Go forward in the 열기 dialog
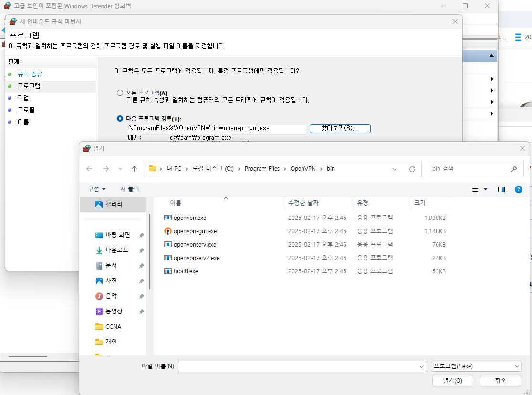Viewport: 532px width, 395px height. click(106, 169)
